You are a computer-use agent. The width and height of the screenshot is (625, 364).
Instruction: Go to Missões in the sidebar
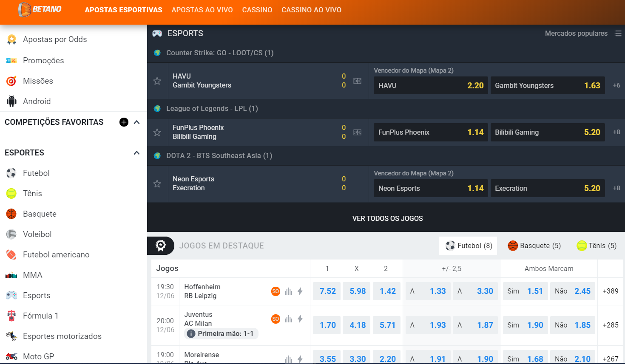pyautogui.click(x=38, y=81)
